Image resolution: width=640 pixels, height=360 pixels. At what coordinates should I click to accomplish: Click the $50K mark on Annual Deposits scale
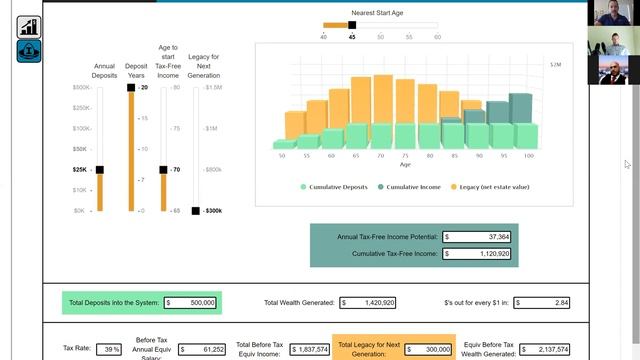(80, 149)
